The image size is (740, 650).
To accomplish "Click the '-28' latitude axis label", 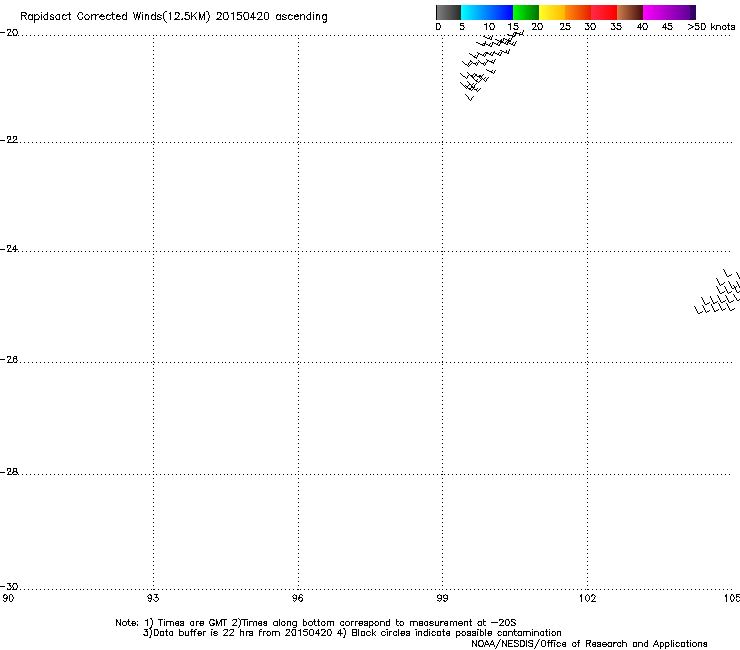I will pyautogui.click(x=9, y=472).
